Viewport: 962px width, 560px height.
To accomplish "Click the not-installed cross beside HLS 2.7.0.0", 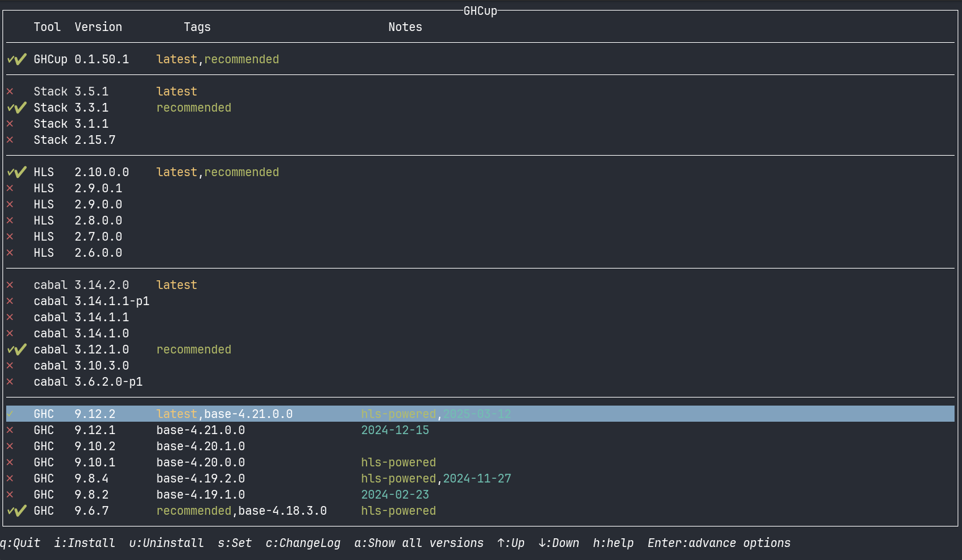I will point(10,237).
